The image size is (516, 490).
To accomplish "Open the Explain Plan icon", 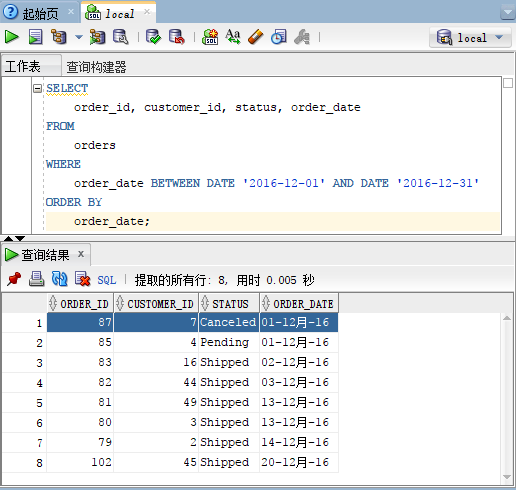I will tap(59, 37).
